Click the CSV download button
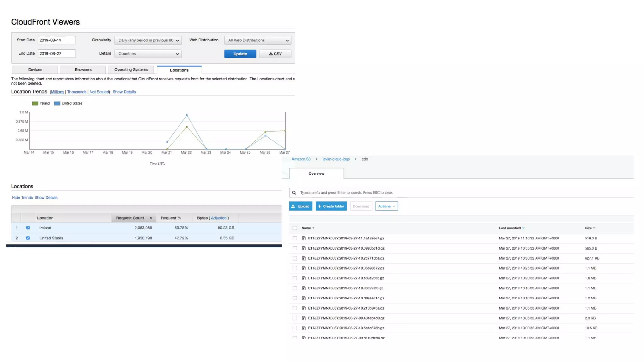 click(275, 54)
